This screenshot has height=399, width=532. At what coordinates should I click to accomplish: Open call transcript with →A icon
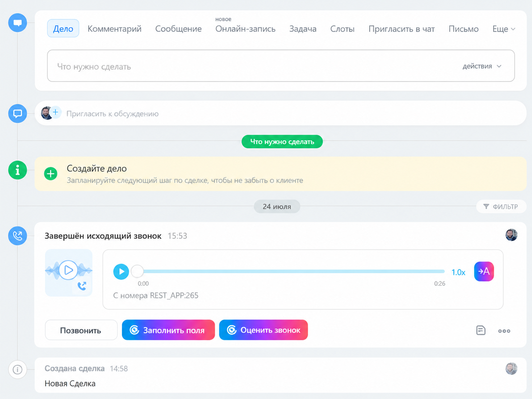point(484,272)
